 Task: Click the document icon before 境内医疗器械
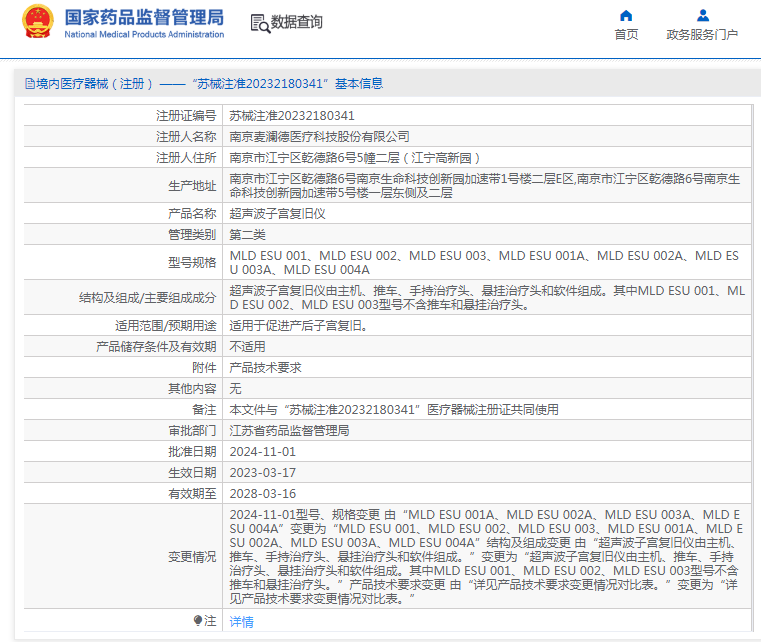30,84
